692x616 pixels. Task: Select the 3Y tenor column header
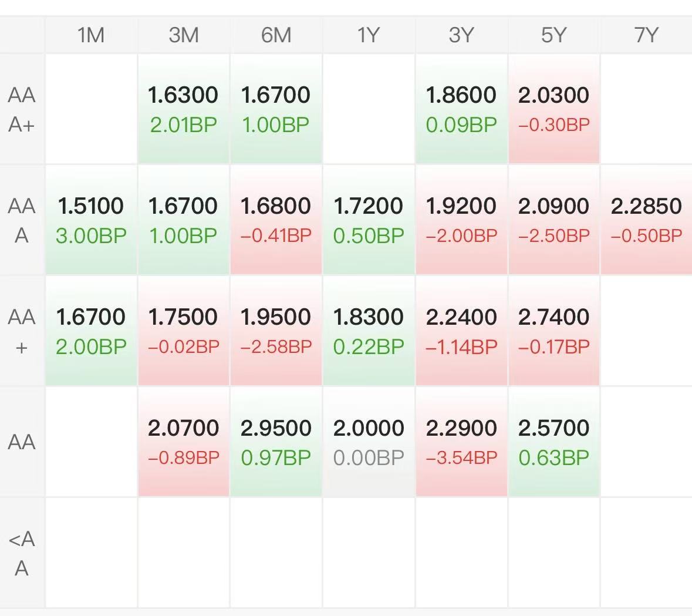click(x=461, y=35)
